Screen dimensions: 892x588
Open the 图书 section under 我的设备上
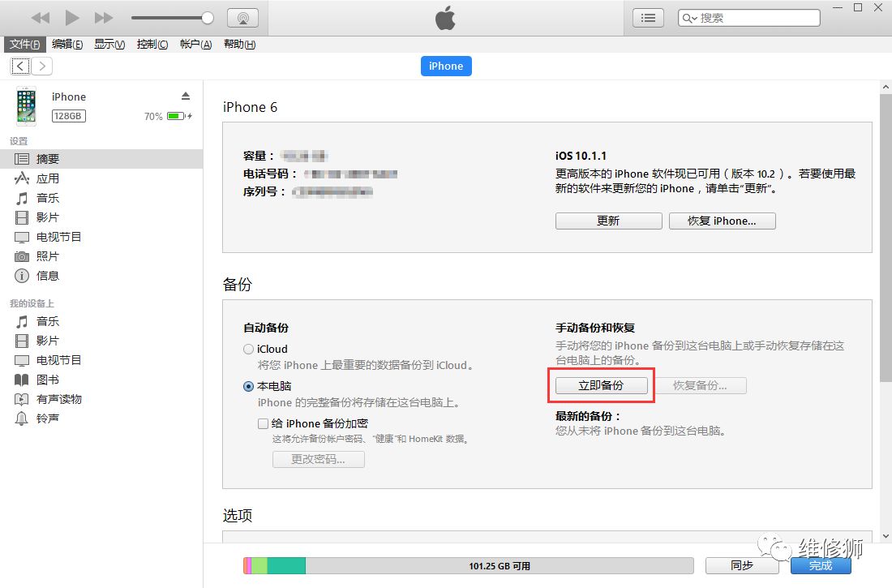coord(46,380)
